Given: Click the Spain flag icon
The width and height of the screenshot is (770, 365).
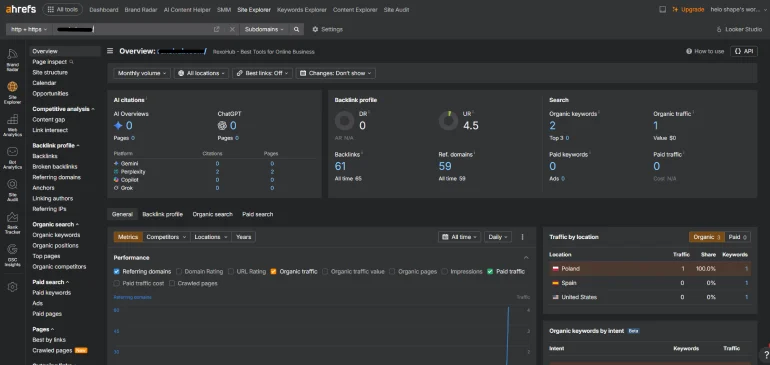Looking at the screenshot, I should click(555, 283).
